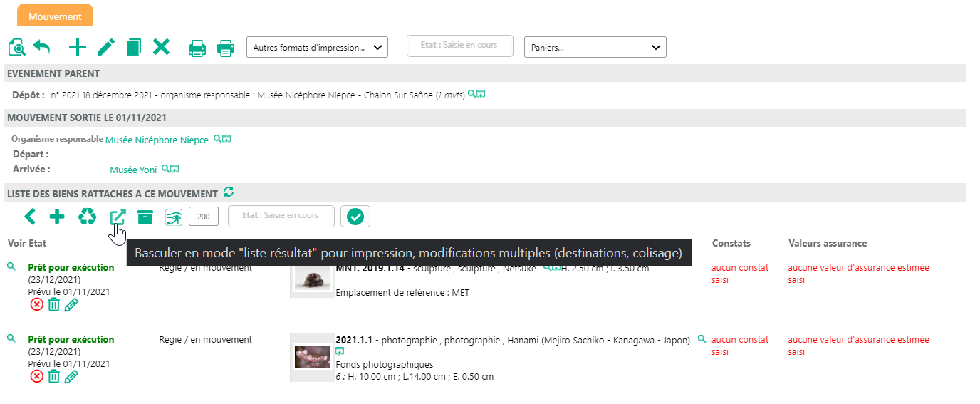
Task: Click 'Prêt pour exécution' in MNT. 2019.1.14 row
Action: (71, 268)
